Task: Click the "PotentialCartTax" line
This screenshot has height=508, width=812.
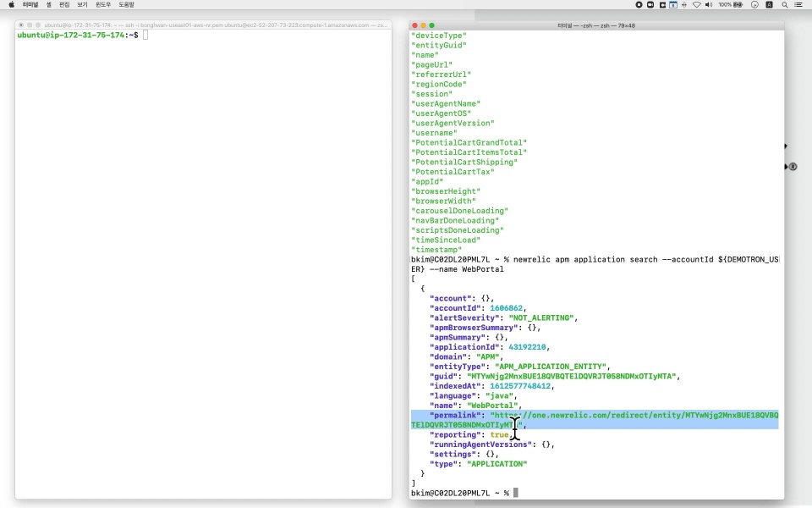Action: pyautogui.click(x=453, y=172)
